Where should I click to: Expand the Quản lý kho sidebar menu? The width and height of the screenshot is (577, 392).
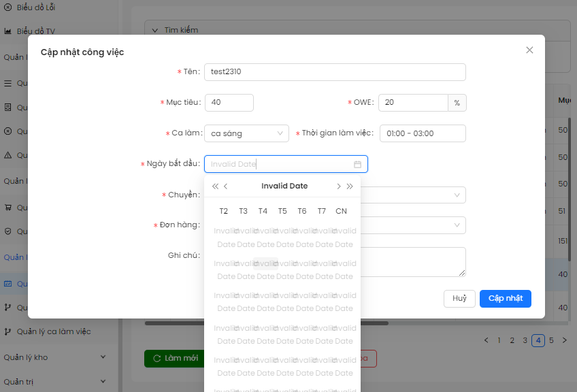103,357
